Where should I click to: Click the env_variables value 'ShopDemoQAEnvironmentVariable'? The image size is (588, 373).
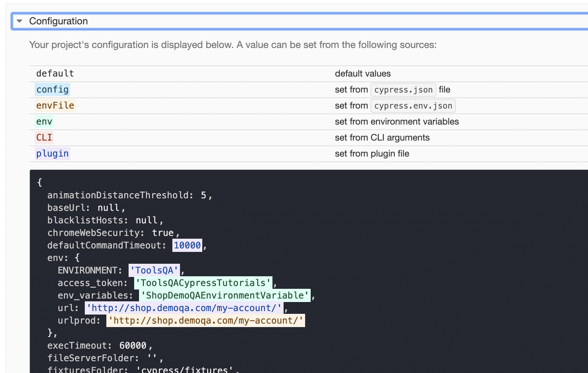224,295
